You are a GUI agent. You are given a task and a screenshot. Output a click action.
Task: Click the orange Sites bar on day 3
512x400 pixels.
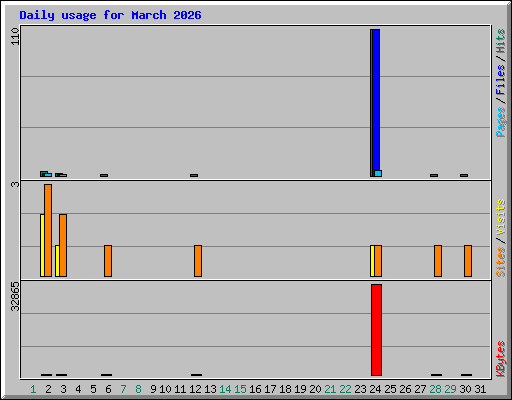(x=63, y=245)
